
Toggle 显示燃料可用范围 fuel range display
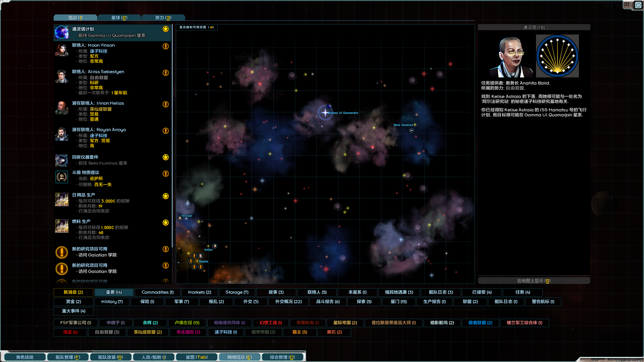197,27
